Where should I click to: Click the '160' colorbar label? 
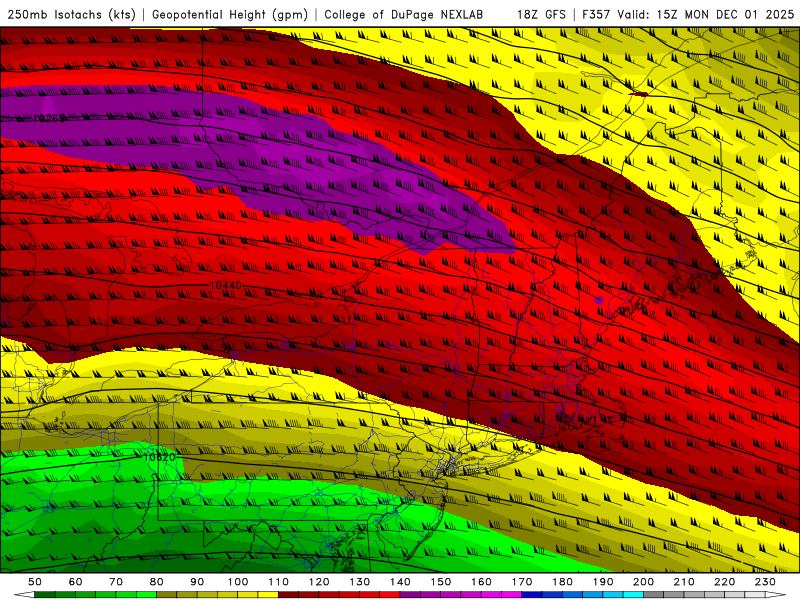(x=481, y=582)
